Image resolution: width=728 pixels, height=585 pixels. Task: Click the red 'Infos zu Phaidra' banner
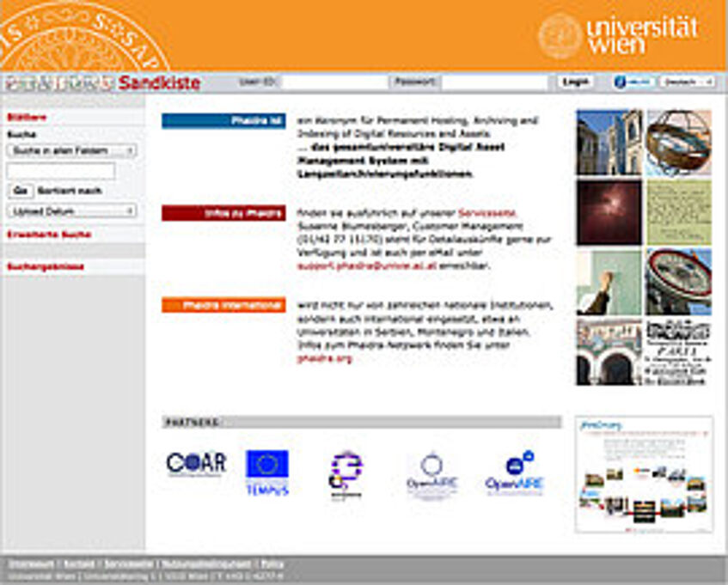(223, 213)
